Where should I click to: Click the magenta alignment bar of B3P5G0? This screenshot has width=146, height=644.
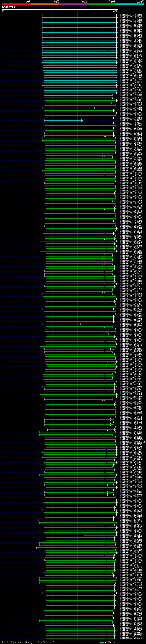coord(77,520)
